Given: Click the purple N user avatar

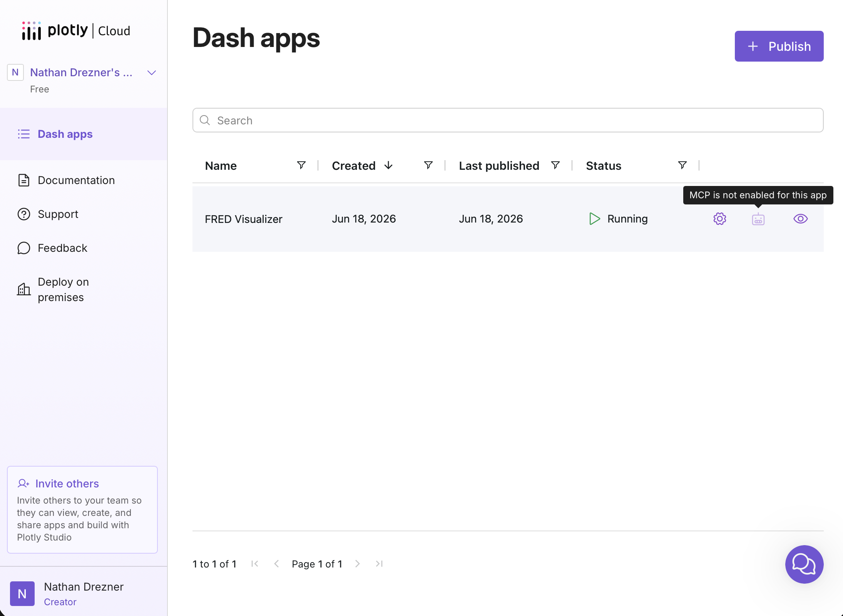Looking at the screenshot, I should 22,594.
